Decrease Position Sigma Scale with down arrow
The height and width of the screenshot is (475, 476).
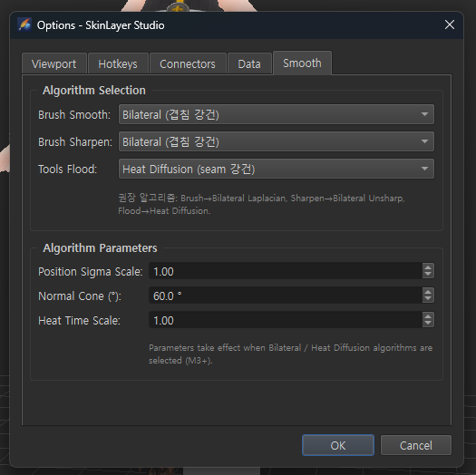pos(428,274)
